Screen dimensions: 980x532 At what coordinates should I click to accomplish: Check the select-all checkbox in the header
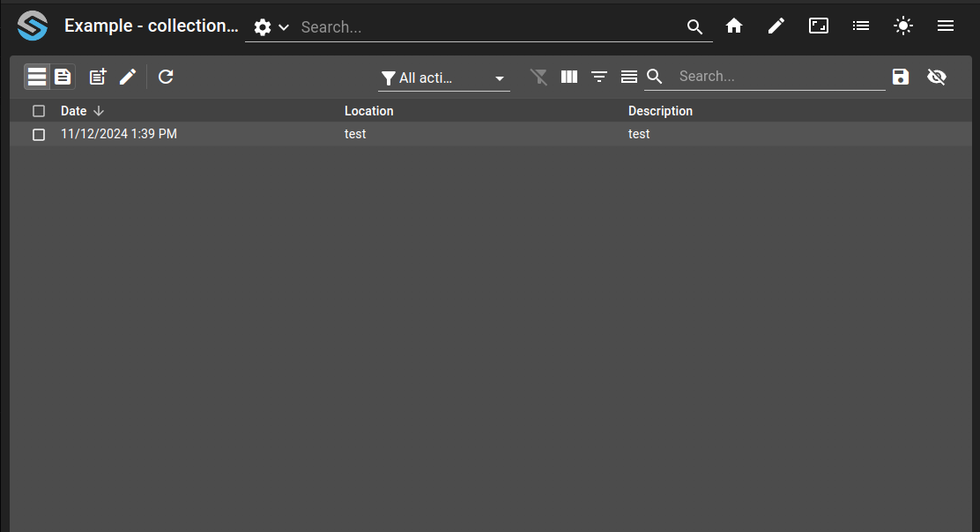39,111
